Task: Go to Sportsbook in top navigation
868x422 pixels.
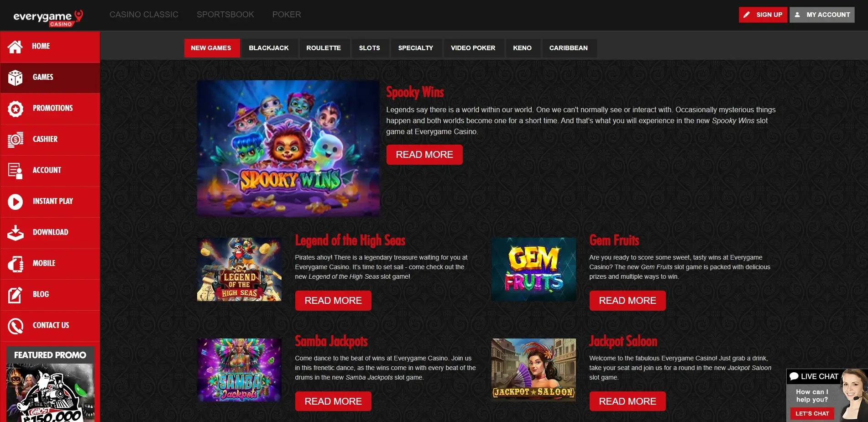Action: tap(225, 15)
